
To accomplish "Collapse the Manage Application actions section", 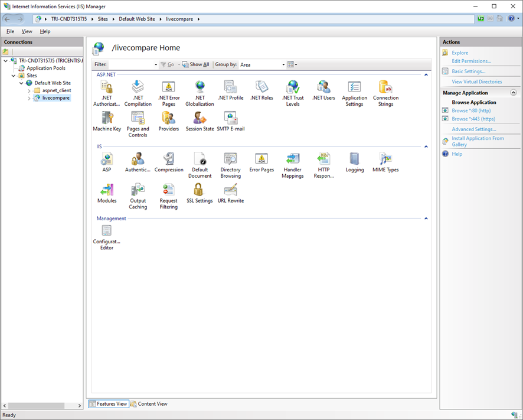I will tap(513, 92).
